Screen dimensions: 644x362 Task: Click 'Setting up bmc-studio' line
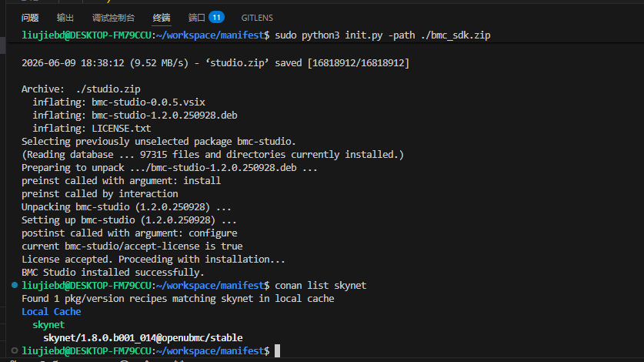coord(129,220)
